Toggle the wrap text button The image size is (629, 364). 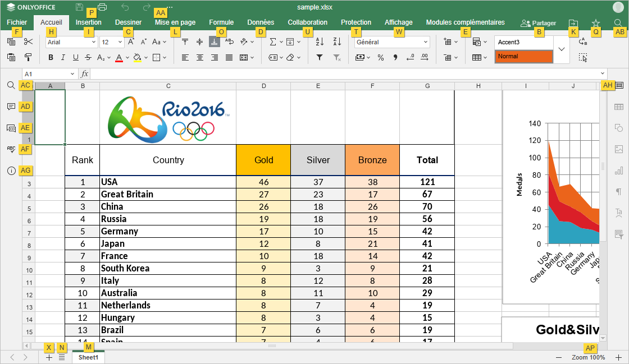point(229,42)
